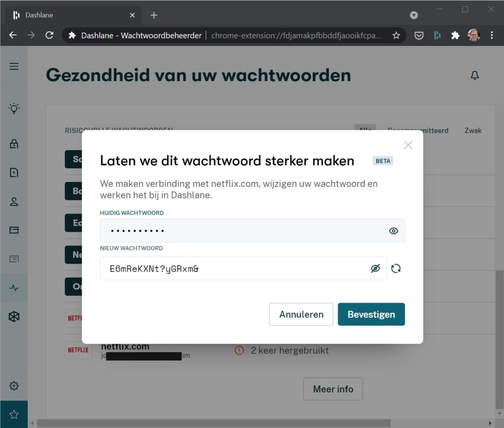The width and height of the screenshot is (504, 428).
Task: Select the Zwak filter tab
Action: pyautogui.click(x=473, y=130)
